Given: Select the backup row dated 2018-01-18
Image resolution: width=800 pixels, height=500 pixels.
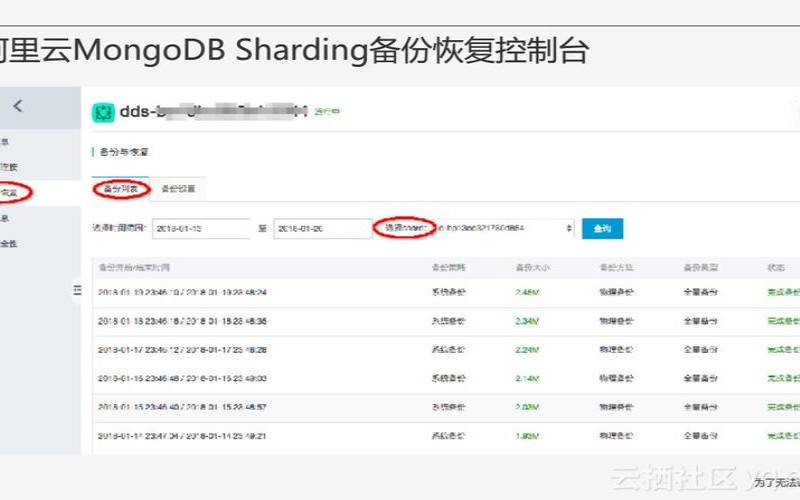Looking at the screenshot, I should pos(446,321).
